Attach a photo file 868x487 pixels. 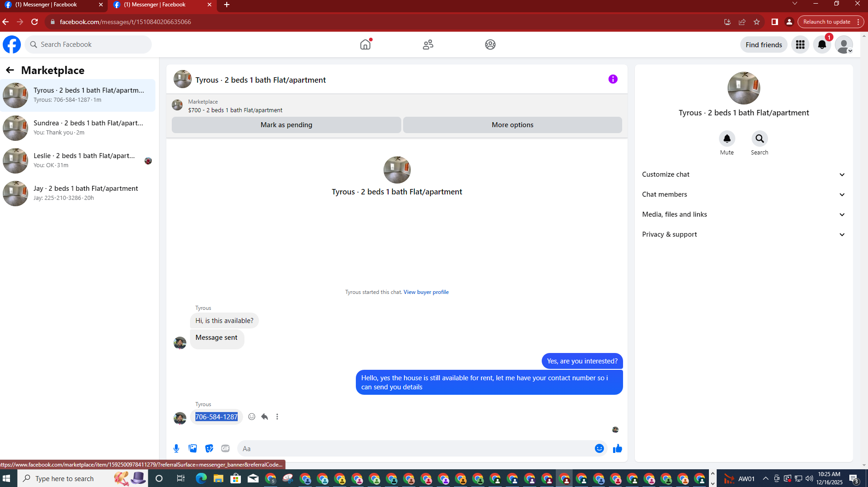point(193,448)
